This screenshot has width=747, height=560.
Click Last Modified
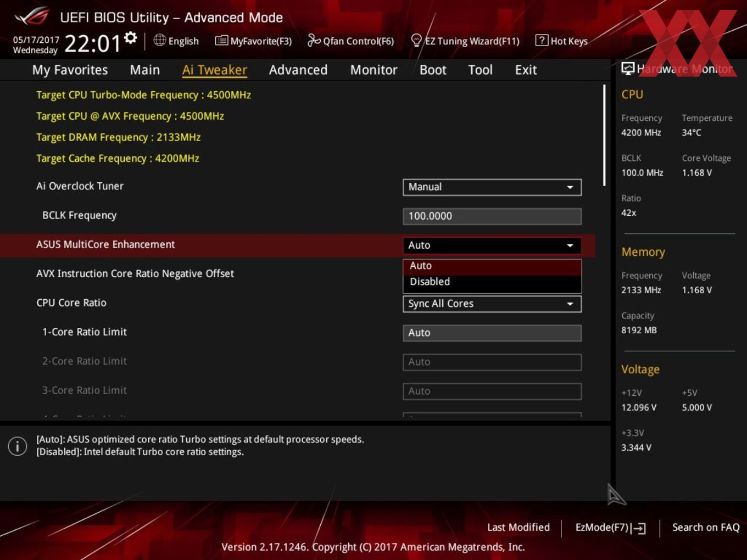(x=518, y=528)
